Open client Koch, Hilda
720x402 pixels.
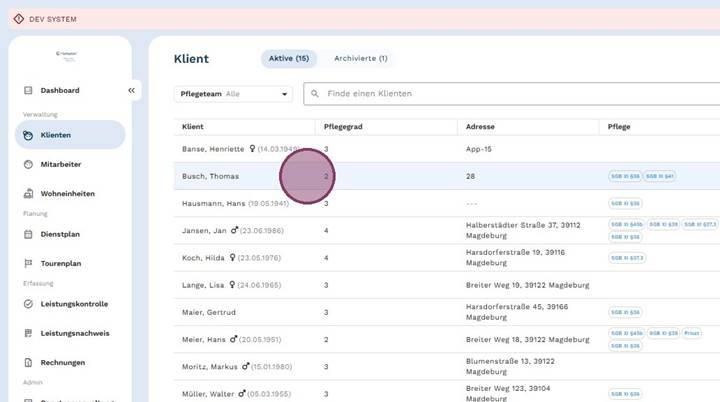click(x=203, y=258)
